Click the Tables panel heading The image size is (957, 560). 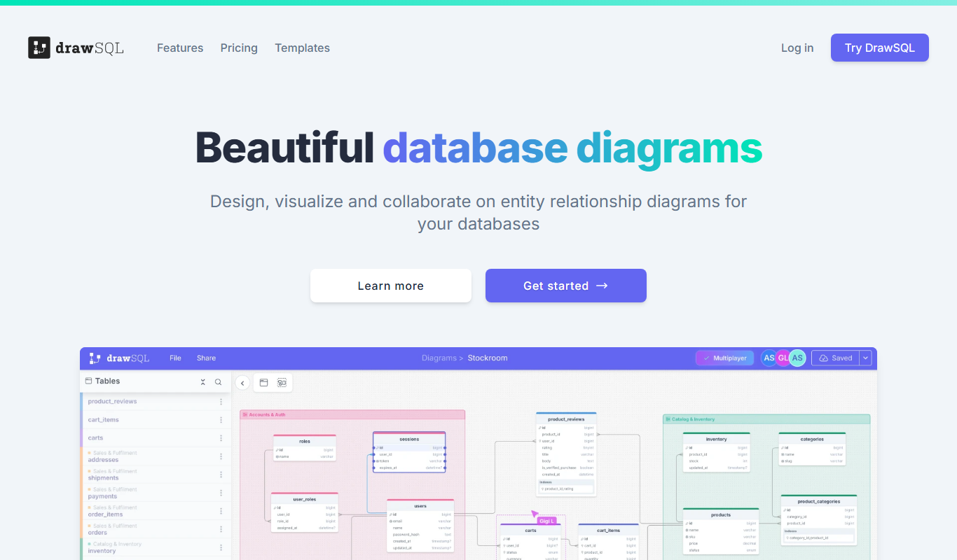click(107, 381)
